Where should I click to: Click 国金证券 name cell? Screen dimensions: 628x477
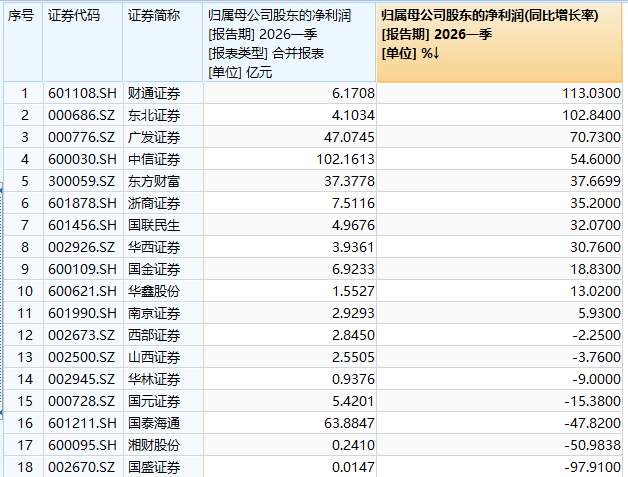[163, 269]
